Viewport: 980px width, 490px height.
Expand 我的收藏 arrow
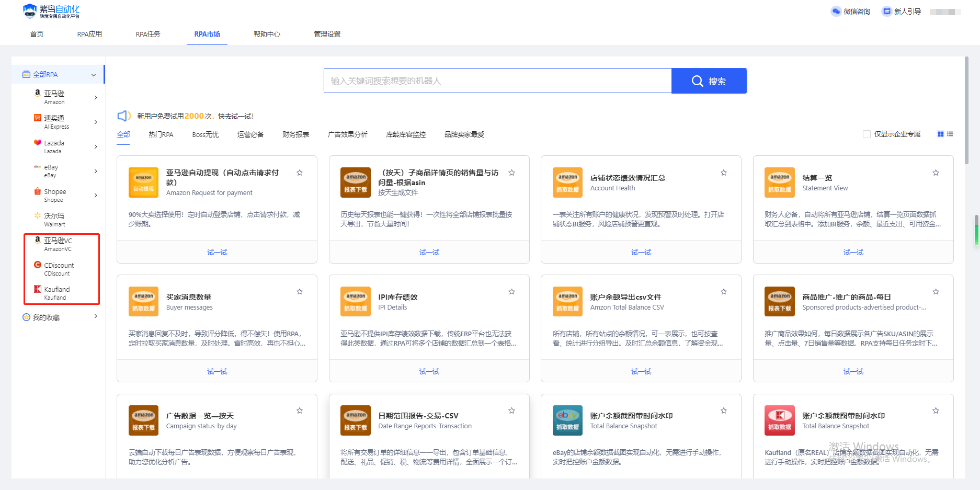[x=96, y=316]
